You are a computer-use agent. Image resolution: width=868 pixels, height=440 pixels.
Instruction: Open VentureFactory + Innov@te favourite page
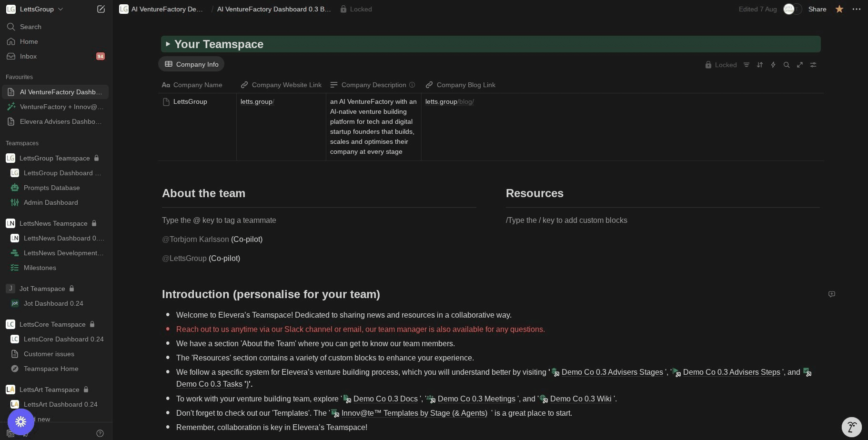point(55,107)
